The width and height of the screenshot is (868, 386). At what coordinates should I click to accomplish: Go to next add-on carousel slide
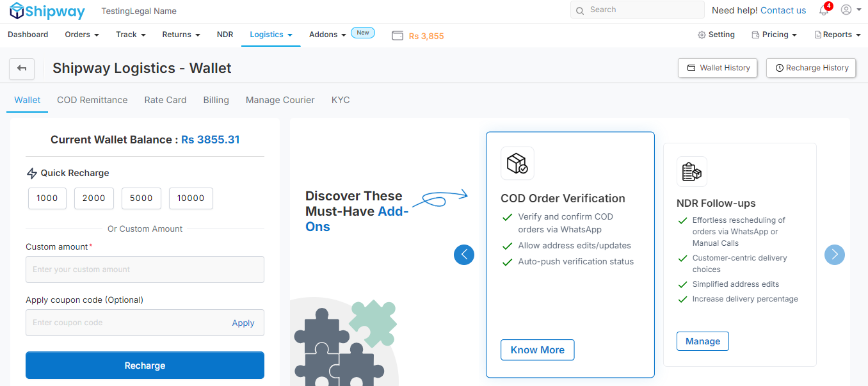click(x=835, y=255)
